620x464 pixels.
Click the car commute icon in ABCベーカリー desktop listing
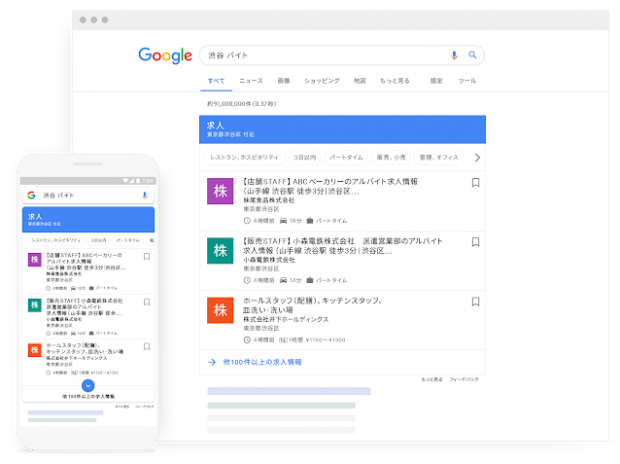tap(283, 221)
